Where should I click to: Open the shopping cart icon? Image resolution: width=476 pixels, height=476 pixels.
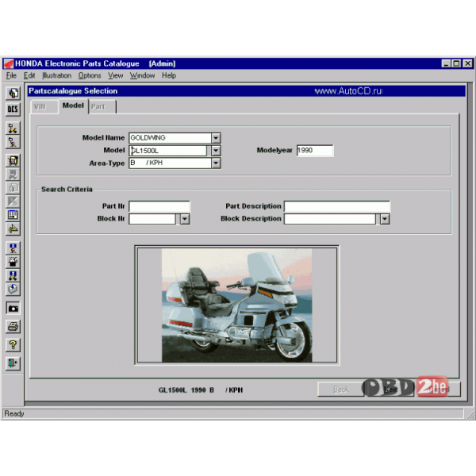pos(13,160)
